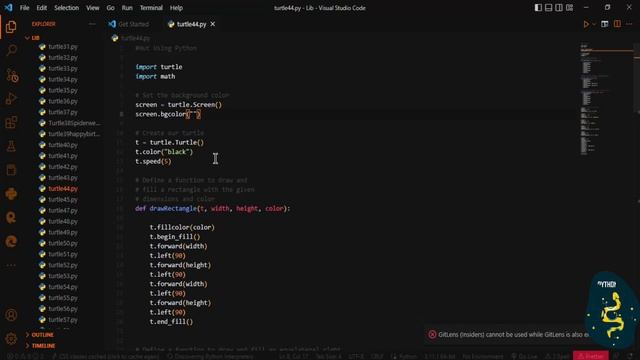
Task: Open turtle40.py in the Explorer
Action: 63,145
